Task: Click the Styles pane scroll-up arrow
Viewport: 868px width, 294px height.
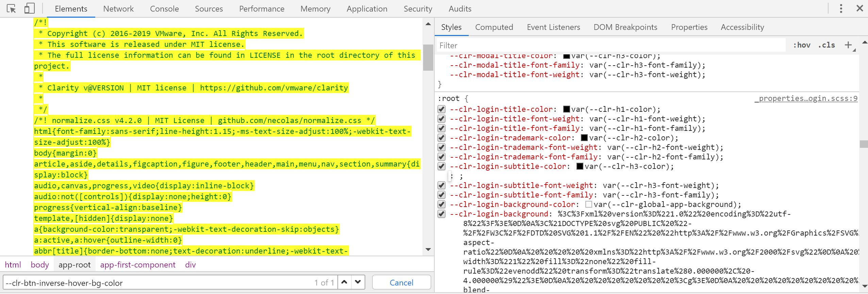Action: (864, 42)
